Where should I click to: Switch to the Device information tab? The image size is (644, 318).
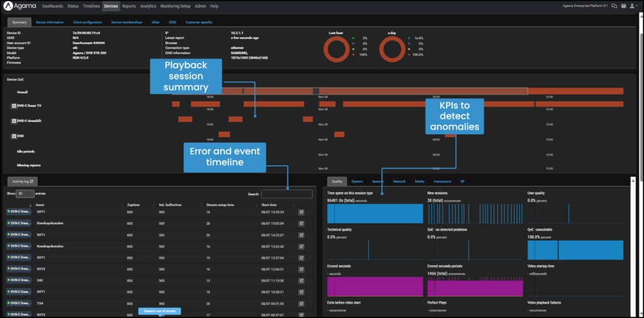click(x=50, y=22)
